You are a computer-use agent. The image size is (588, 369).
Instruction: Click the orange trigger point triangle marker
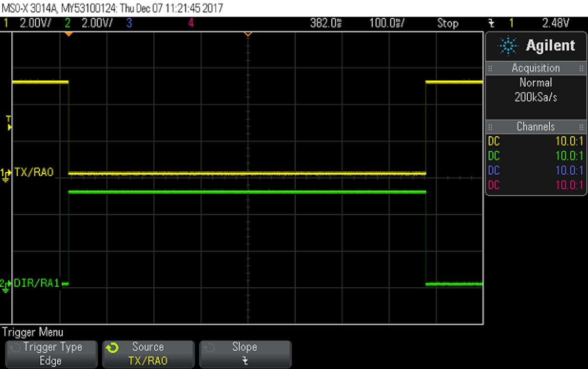69,34
